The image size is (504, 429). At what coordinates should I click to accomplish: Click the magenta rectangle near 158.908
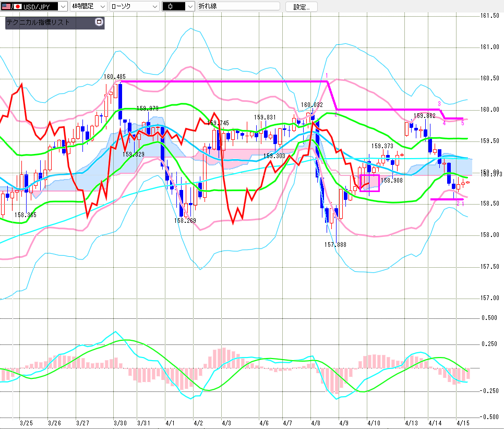(369, 183)
